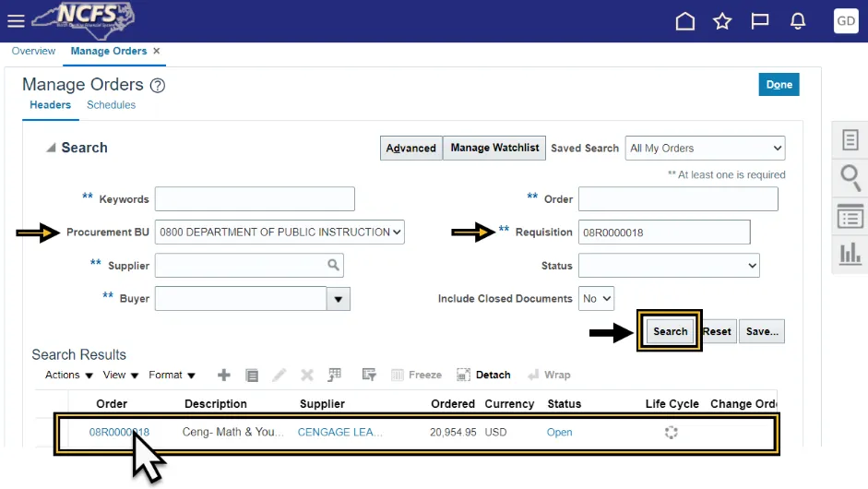The height and width of the screenshot is (489, 868).
Task: Open order 08R0000018 link
Action: [119, 433]
